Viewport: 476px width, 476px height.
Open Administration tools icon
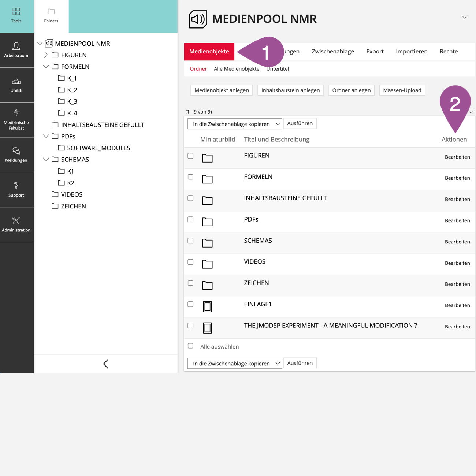[16, 221]
